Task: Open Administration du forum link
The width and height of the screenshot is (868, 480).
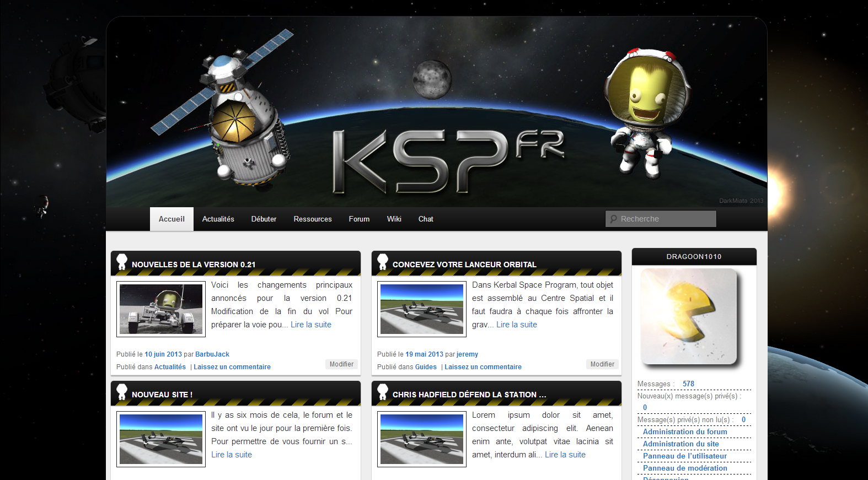Action: 685,432
